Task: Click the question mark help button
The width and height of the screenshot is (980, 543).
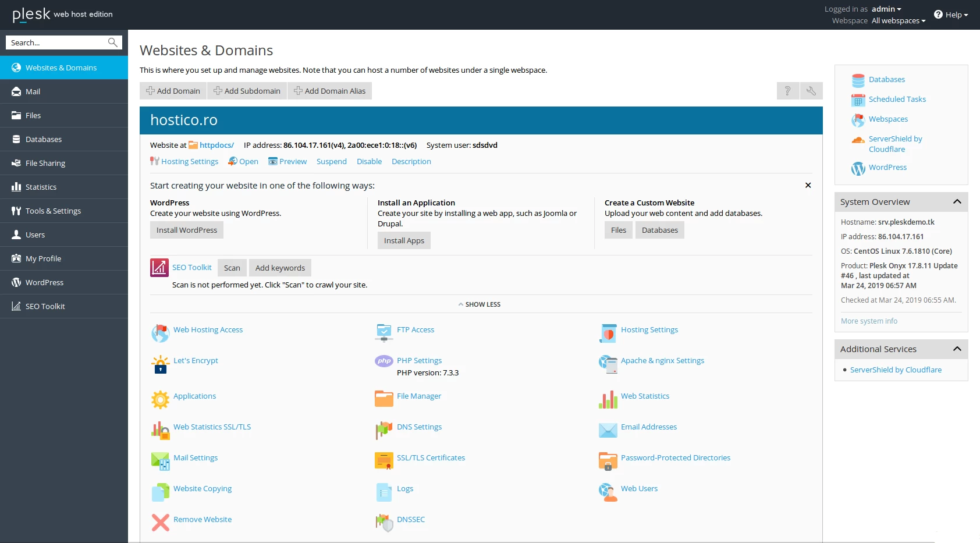Action: (x=787, y=91)
